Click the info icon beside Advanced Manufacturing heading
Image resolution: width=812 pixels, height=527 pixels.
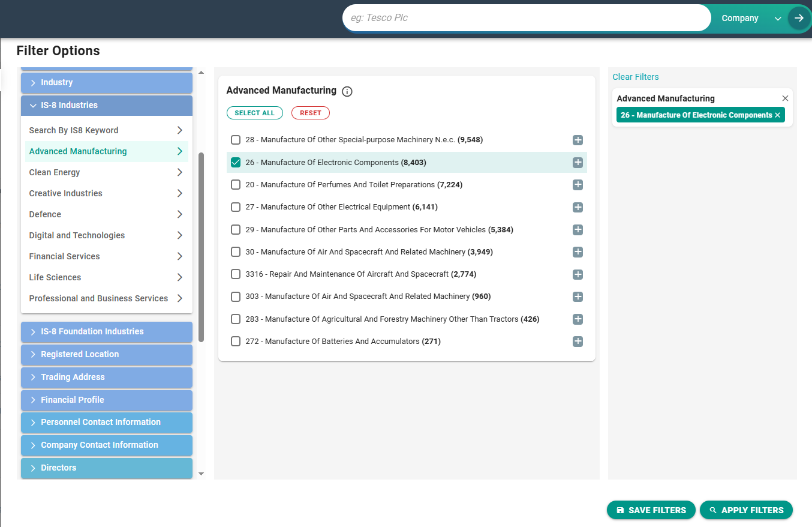point(347,91)
